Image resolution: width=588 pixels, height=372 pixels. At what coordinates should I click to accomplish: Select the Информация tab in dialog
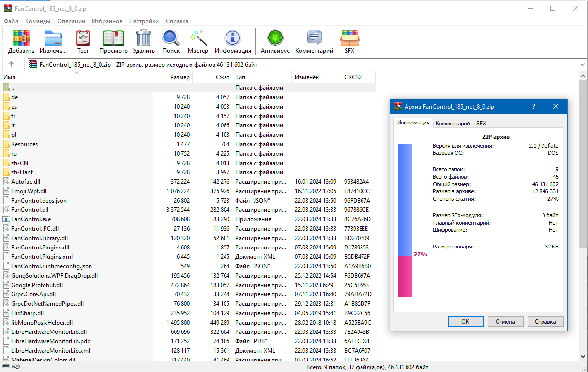413,123
